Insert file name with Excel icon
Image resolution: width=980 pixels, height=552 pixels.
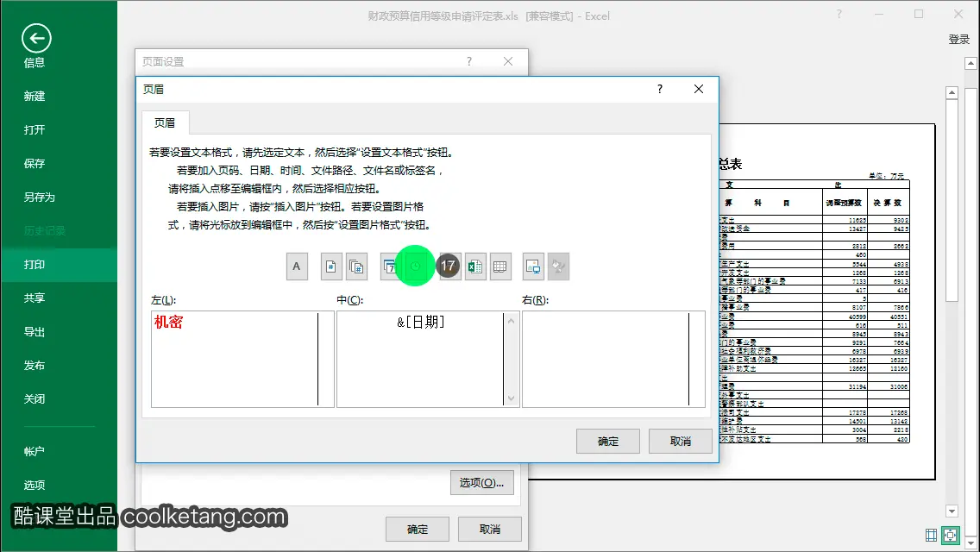click(475, 267)
